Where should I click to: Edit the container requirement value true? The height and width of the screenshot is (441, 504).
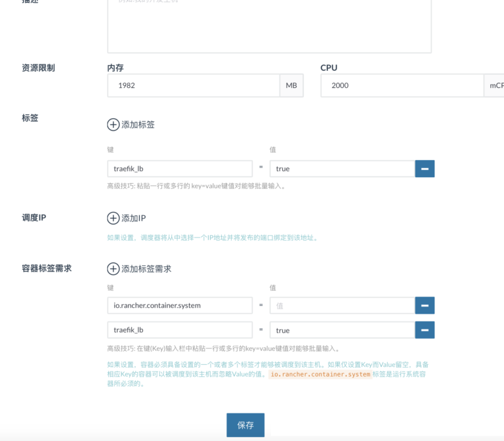click(x=343, y=330)
